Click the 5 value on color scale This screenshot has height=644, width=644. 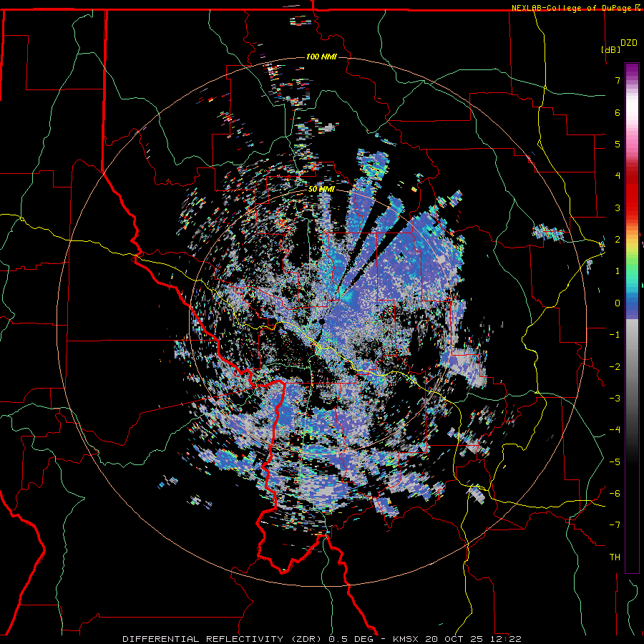pyautogui.click(x=618, y=144)
